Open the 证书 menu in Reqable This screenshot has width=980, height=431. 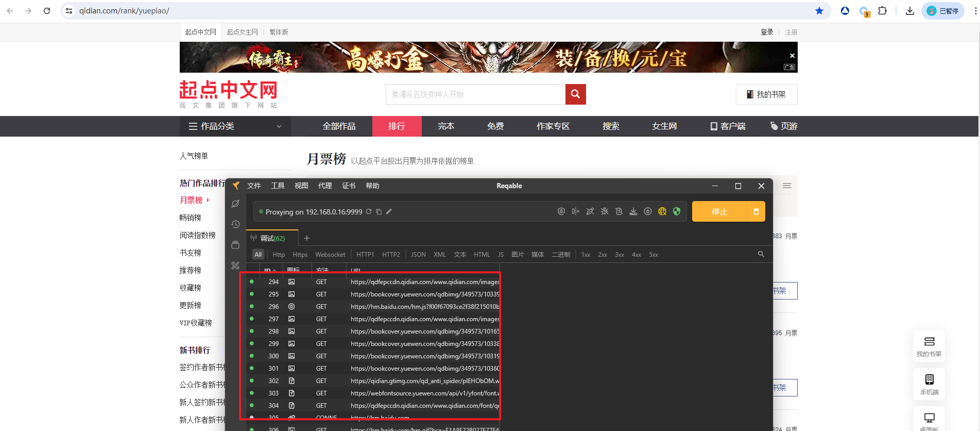pyautogui.click(x=349, y=186)
